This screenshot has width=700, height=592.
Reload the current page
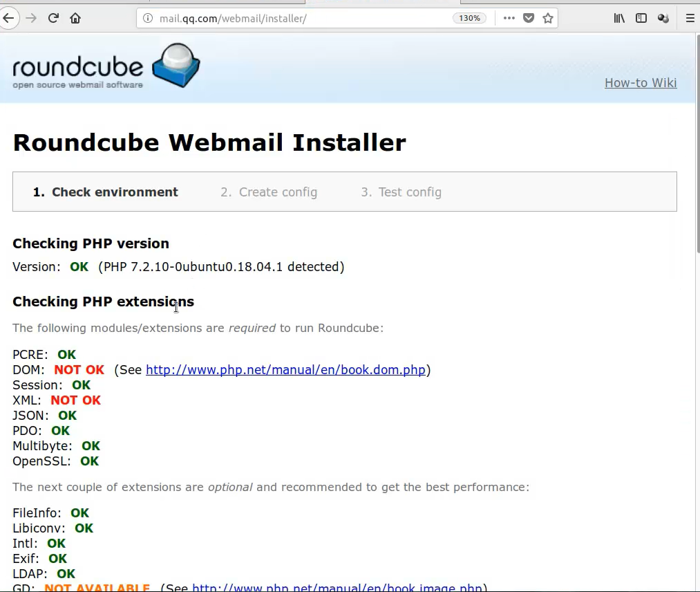pyautogui.click(x=53, y=18)
